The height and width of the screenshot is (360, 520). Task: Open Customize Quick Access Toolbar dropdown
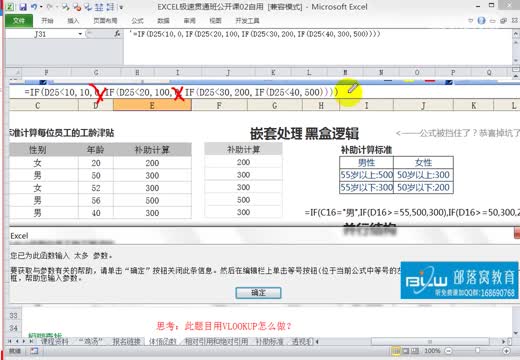coord(121,7)
